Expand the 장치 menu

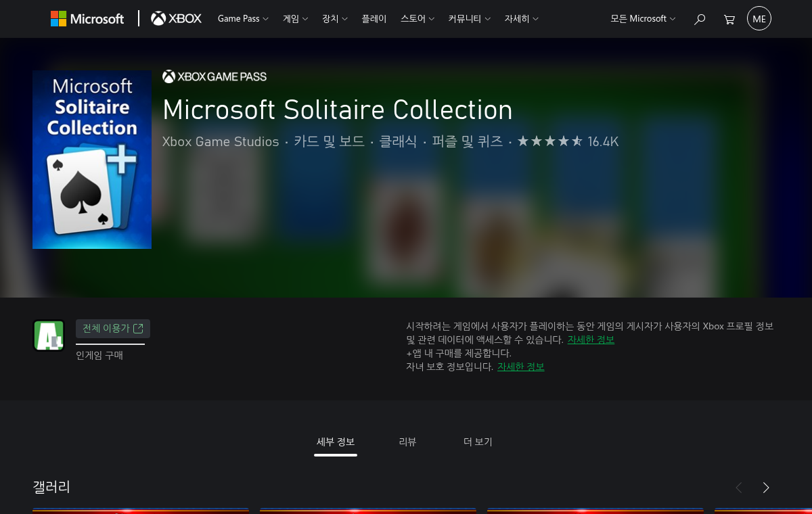pyautogui.click(x=335, y=19)
